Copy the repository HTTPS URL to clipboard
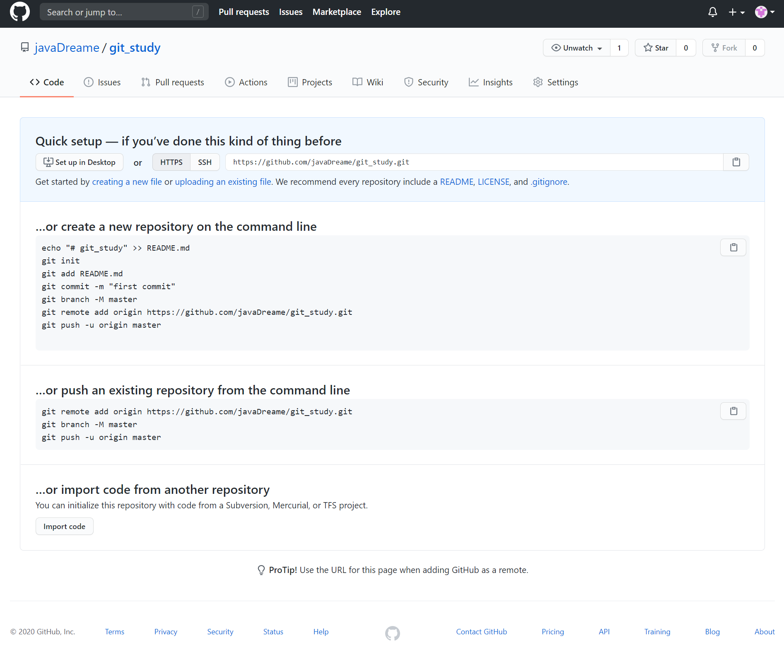This screenshot has height=672, width=784. (x=736, y=162)
